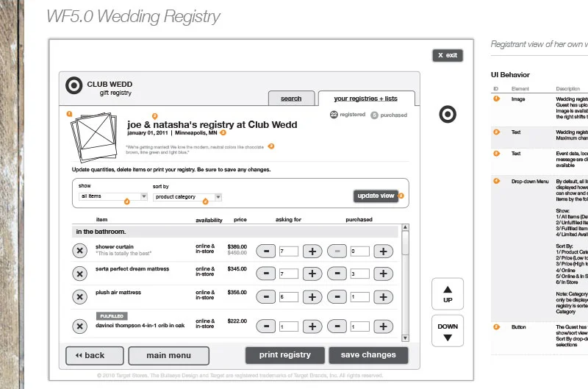Click purchased quantity field for serta mattress

tap(359, 274)
